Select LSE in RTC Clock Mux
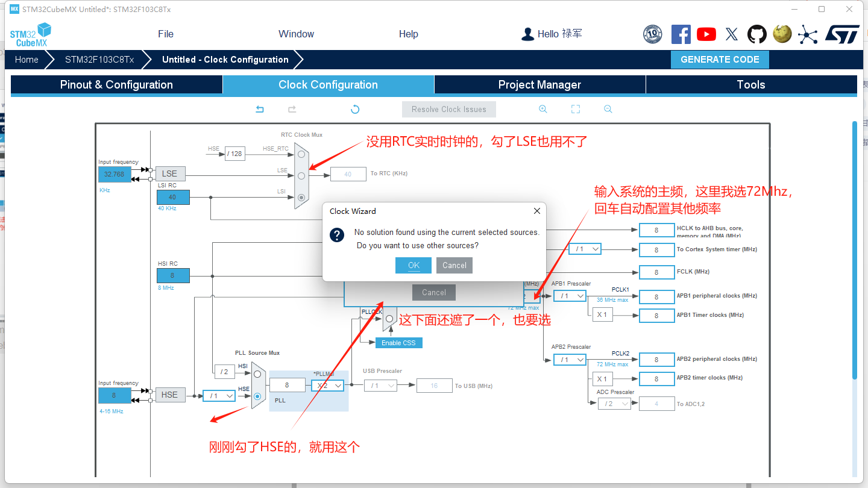This screenshot has height=488, width=868. [301, 175]
